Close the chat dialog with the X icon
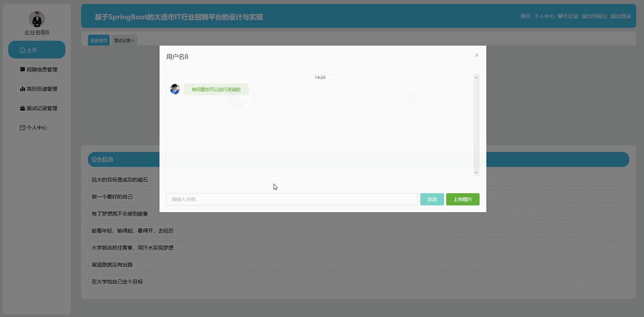 [x=477, y=55]
